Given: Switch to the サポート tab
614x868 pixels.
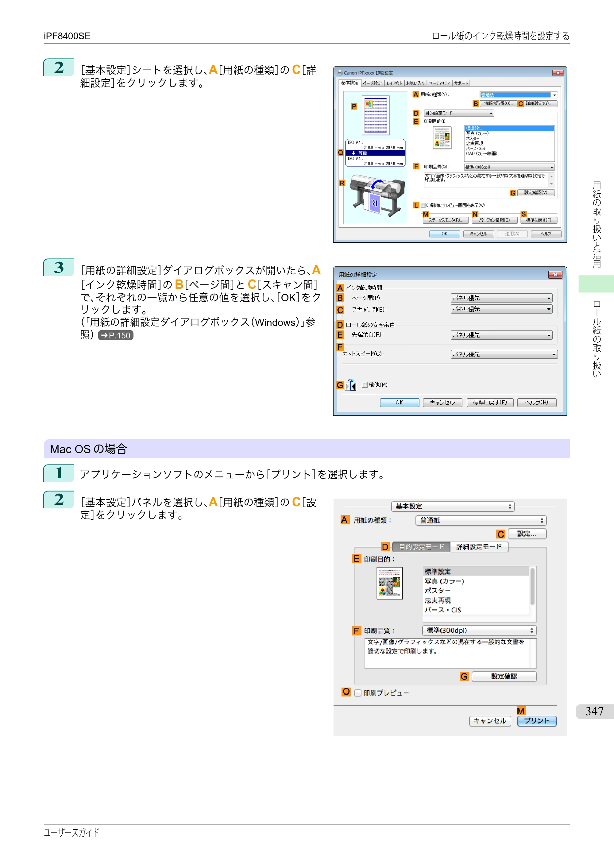Looking at the screenshot, I should (x=461, y=83).
